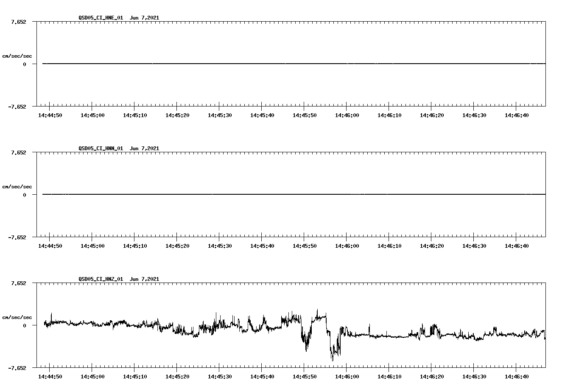Click the 14:45:20 time label under HNE plot
Screen dimensions: 576x392
(177, 115)
